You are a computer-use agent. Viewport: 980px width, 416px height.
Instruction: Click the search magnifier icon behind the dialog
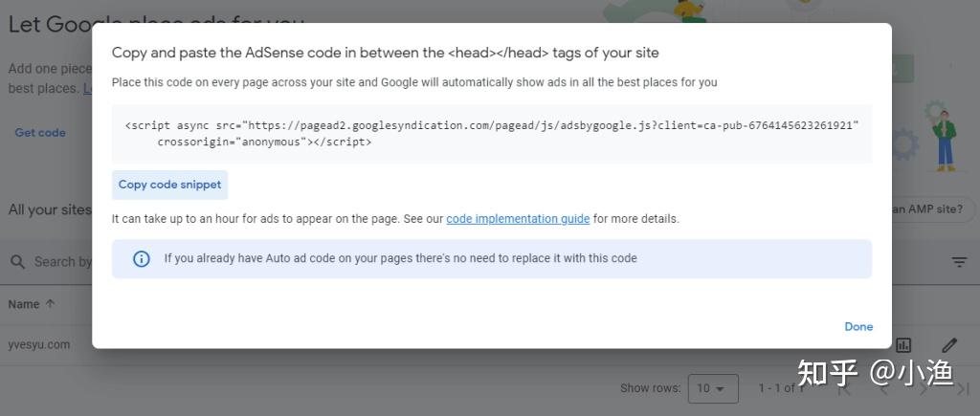[18, 262]
